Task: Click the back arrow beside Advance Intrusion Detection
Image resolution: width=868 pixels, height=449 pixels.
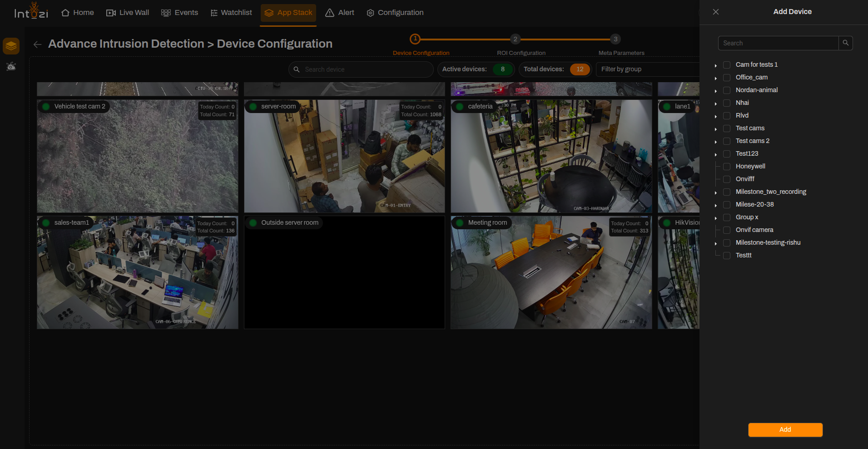Action: (x=38, y=44)
